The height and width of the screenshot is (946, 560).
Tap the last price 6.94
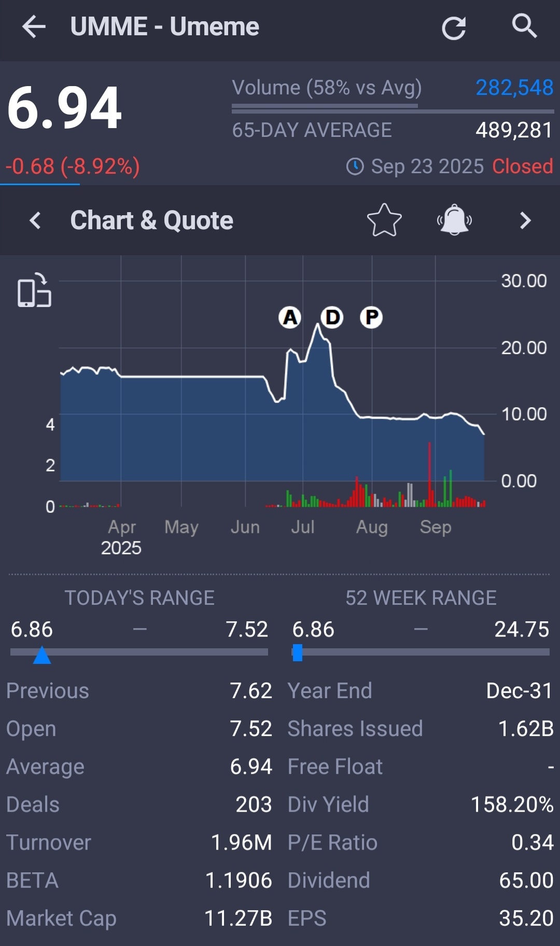click(x=64, y=108)
